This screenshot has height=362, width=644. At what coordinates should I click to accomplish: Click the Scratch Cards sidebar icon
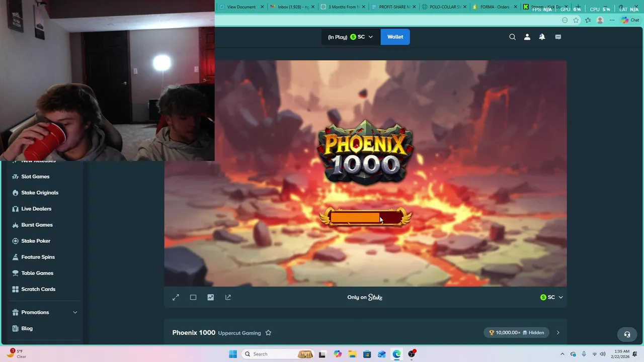[x=15, y=289]
